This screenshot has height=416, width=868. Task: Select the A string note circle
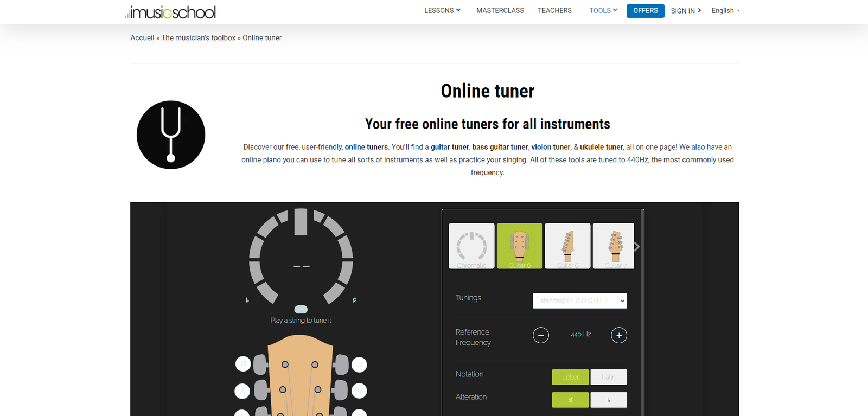(242, 391)
